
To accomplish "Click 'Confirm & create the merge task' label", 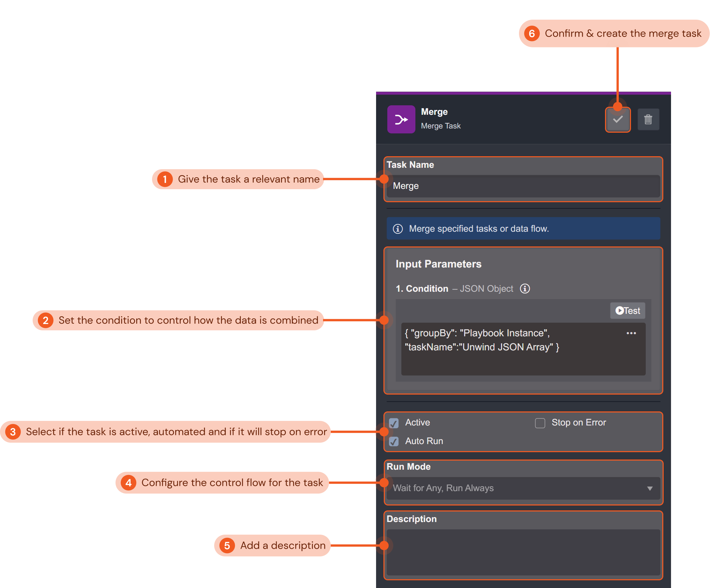I will pyautogui.click(x=623, y=34).
